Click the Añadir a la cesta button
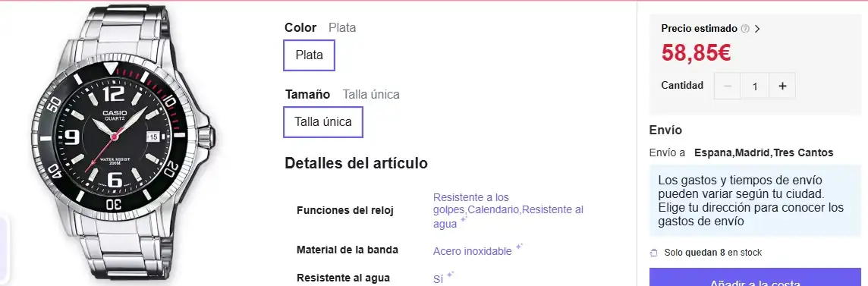The width and height of the screenshot is (868, 286). (x=755, y=278)
